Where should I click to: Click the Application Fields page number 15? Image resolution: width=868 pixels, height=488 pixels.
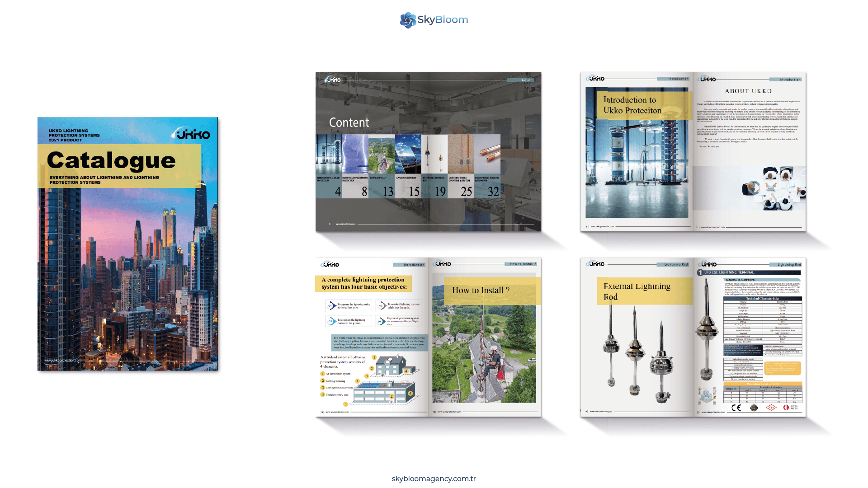tap(414, 190)
